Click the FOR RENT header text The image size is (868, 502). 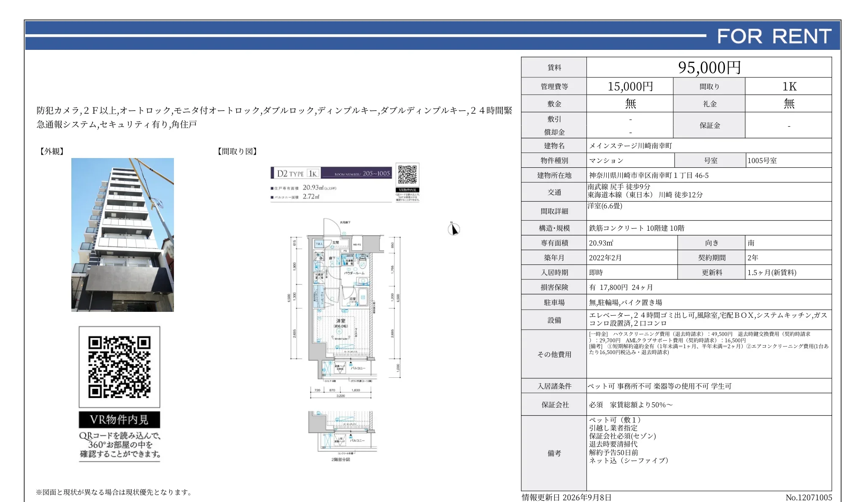pyautogui.click(x=774, y=36)
